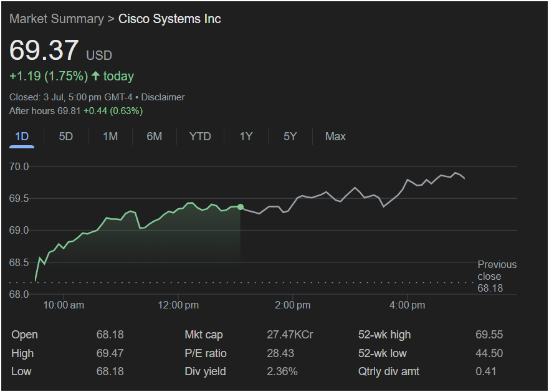Switch to the 5D range tab
This screenshot has height=392, width=549.
point(66,136)
